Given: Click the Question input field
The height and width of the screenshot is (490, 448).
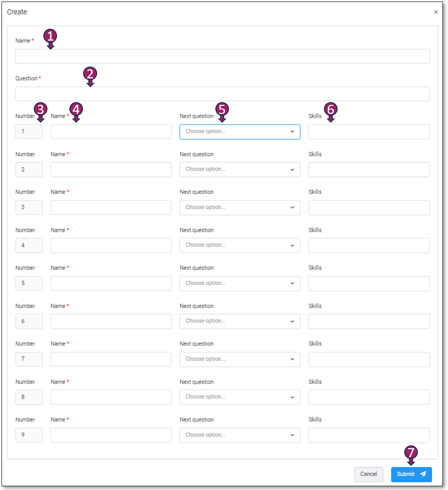Looking at the screenshot, I should click(222, 94).
